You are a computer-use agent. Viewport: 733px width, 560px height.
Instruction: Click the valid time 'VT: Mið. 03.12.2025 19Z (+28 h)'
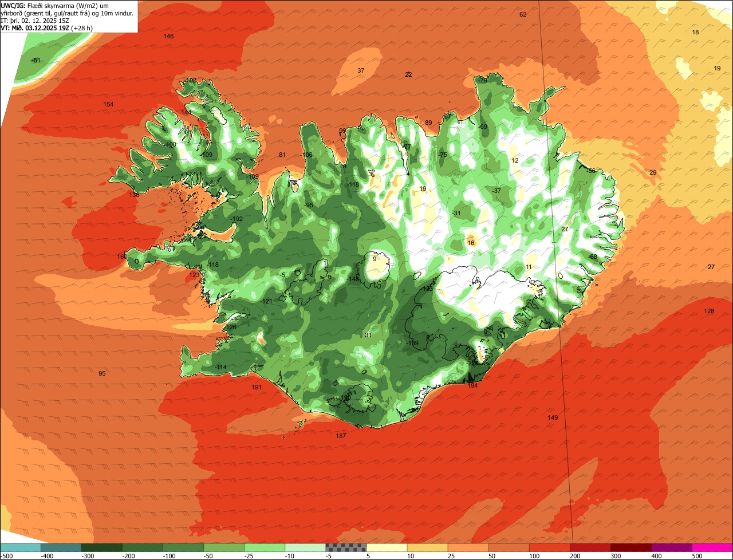[x=47, y=27]
